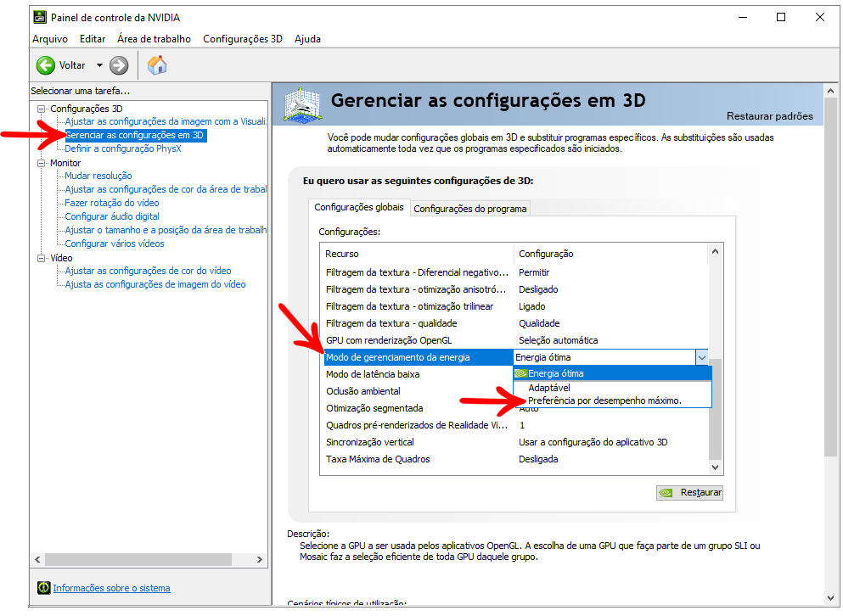This screenshot has width=843, height=616.
Task: Open the Arquivo menu
Action: point(50,39)
